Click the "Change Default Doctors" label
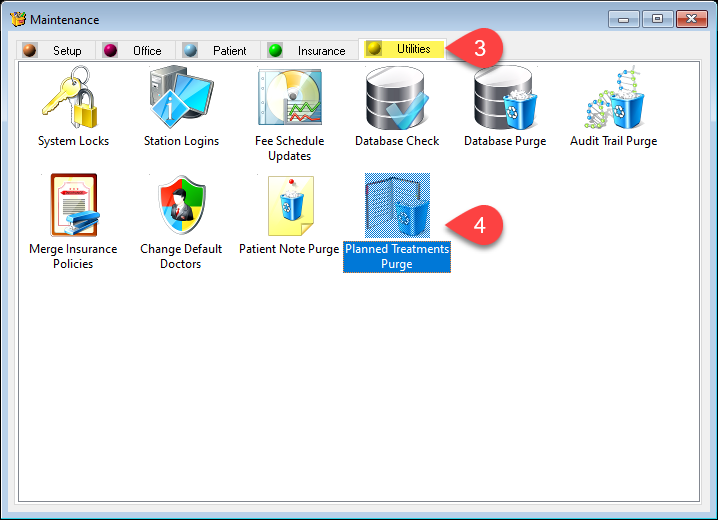Screen dimensions: 718x520 click(181, 256)
